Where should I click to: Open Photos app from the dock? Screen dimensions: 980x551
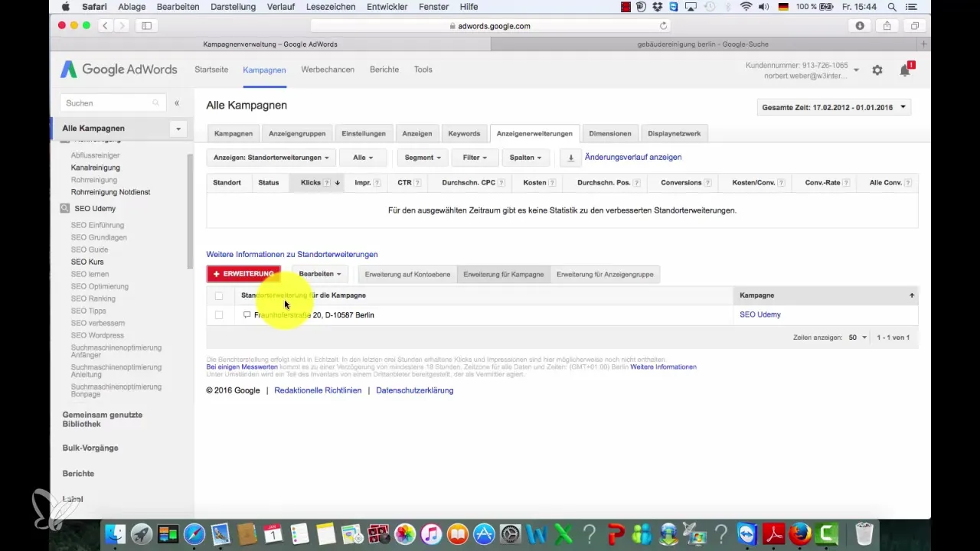[404, 533]
